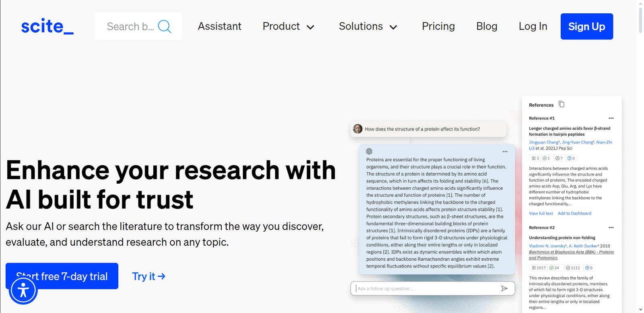The image size is (644, 313).
Task: Click the send arrow in the follow-up box
Action: [x=504, y=288]
